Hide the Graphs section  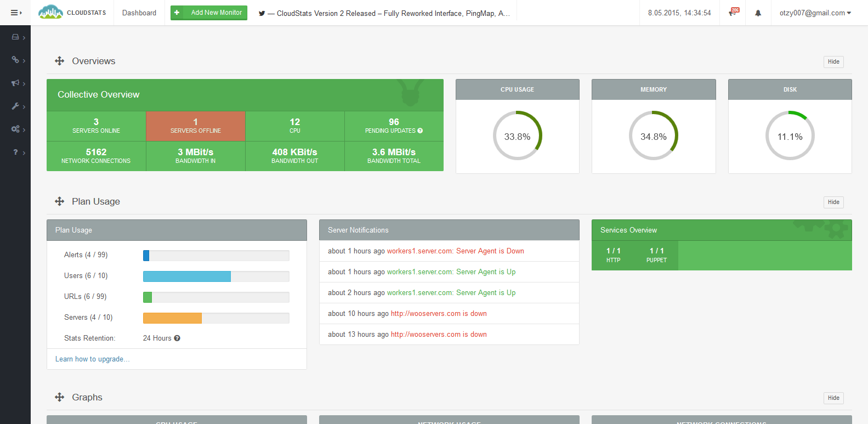click(833, 398)
